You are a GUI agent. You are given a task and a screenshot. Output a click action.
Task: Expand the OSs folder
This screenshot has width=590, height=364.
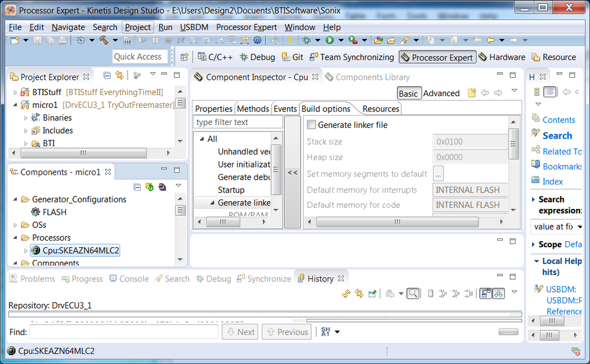coord(15,225)
